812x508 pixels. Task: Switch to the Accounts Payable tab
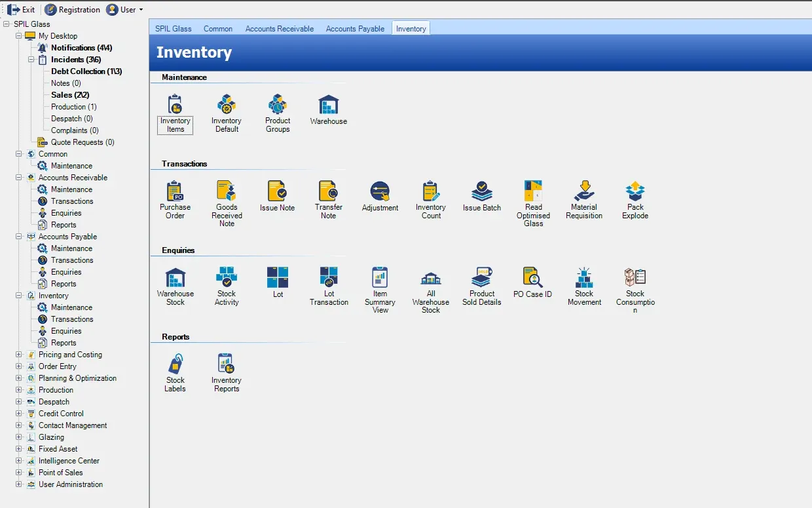point(355,29)
